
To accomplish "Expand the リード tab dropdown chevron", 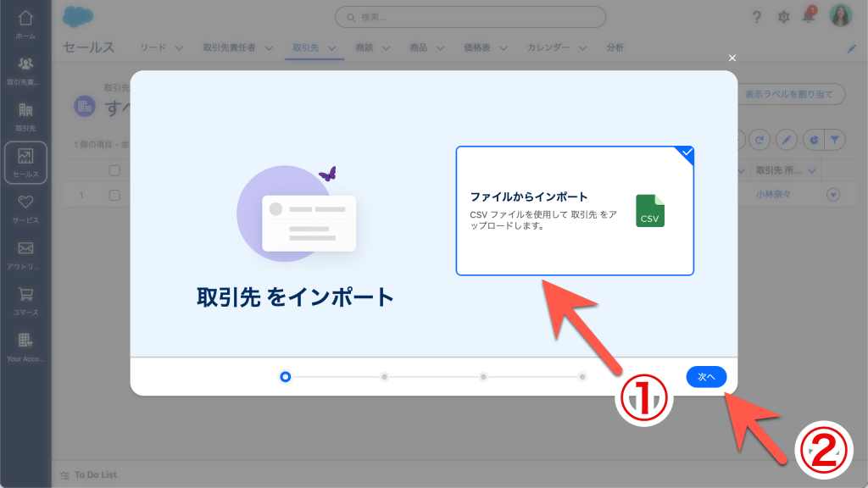I will pos(179,48).
